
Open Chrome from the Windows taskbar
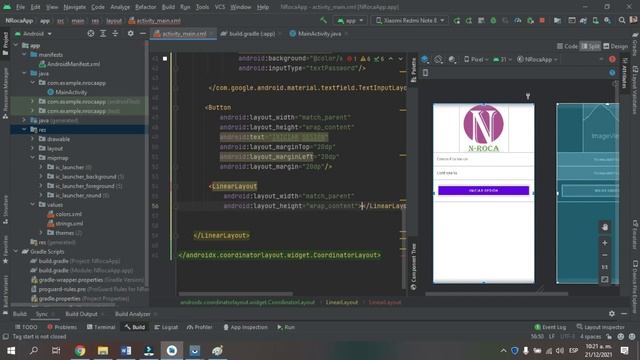click(x=80, y=350)
